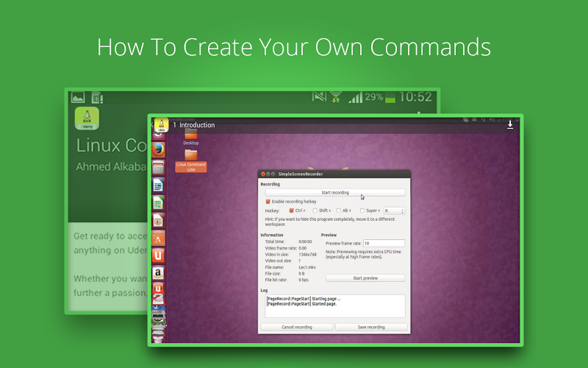This screenshot has width=588, height=368.
Task: Check the Super + hotkey checkbox
Action: 362,210
